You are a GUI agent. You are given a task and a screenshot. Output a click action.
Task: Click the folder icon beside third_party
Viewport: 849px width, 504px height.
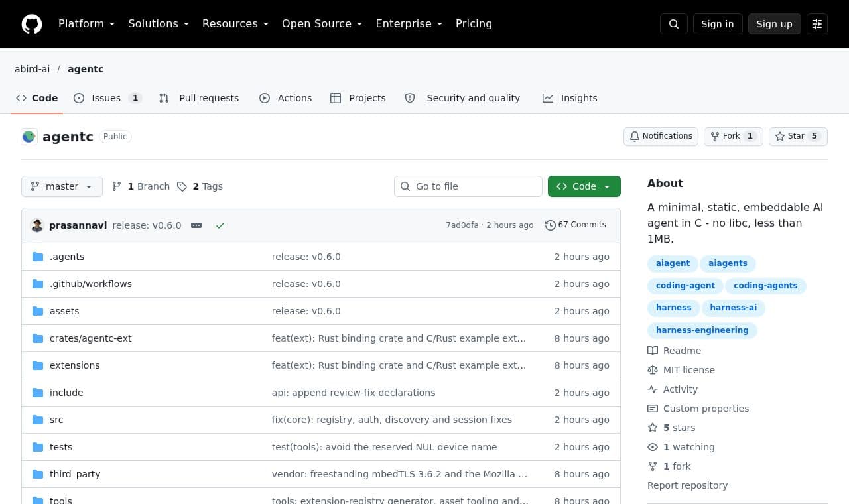pos(38,474)
